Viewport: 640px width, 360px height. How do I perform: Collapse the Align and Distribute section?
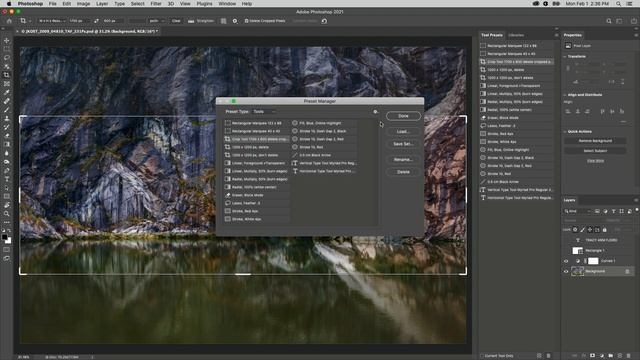tap(565, 95)
